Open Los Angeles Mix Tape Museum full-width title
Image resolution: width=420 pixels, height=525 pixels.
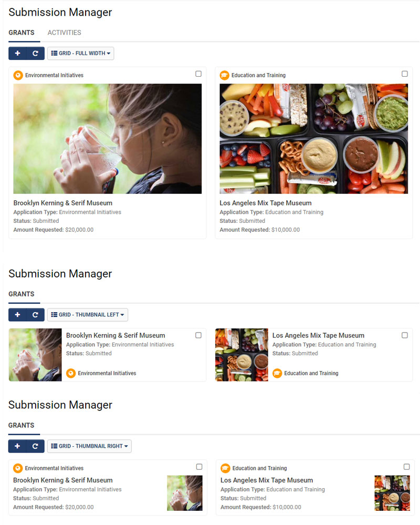(266, 203)
